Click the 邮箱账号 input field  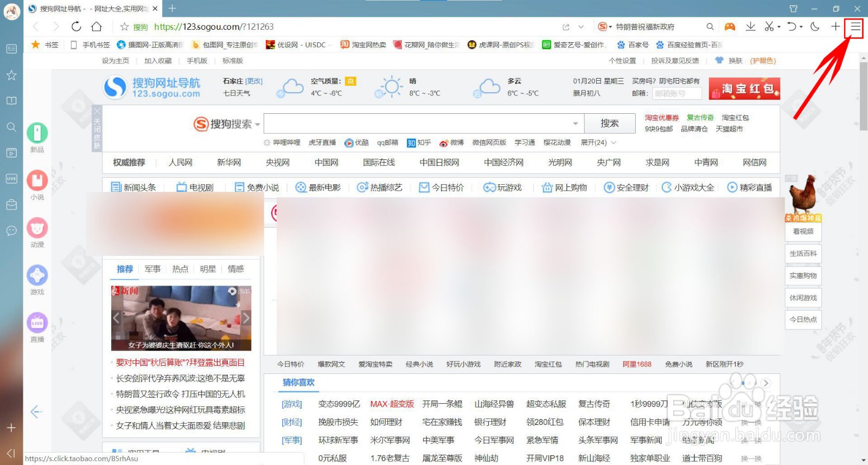pos(676,93)
